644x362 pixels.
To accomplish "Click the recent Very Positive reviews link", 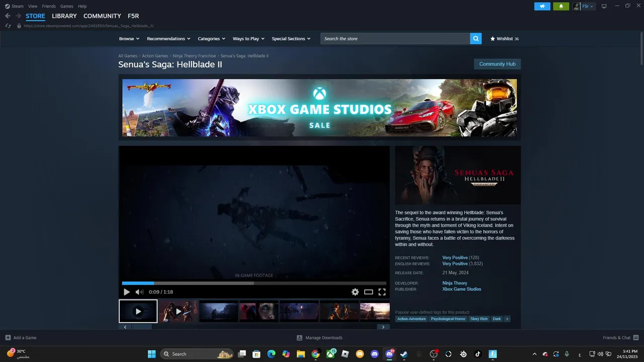I will tap(455, 257).
